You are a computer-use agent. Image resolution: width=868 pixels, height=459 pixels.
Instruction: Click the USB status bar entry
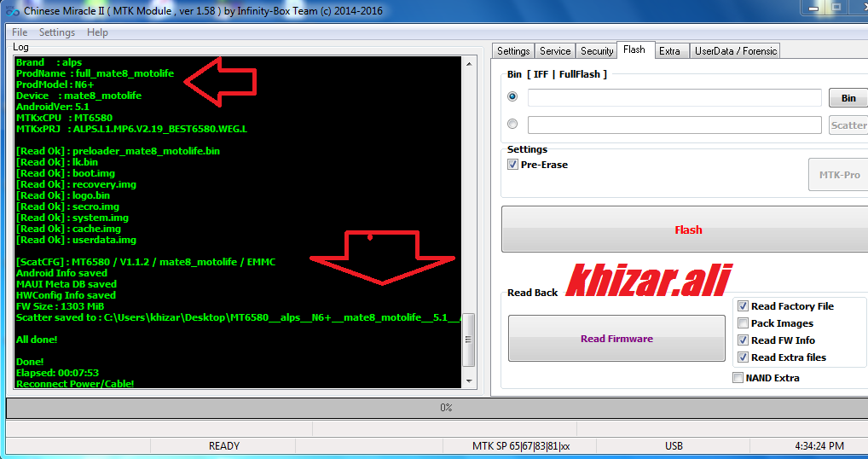[x=674, y=445]
